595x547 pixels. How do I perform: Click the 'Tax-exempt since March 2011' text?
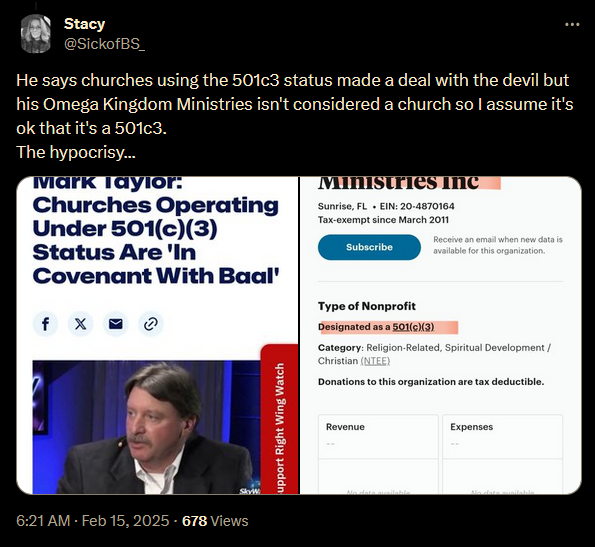[383, 220]
